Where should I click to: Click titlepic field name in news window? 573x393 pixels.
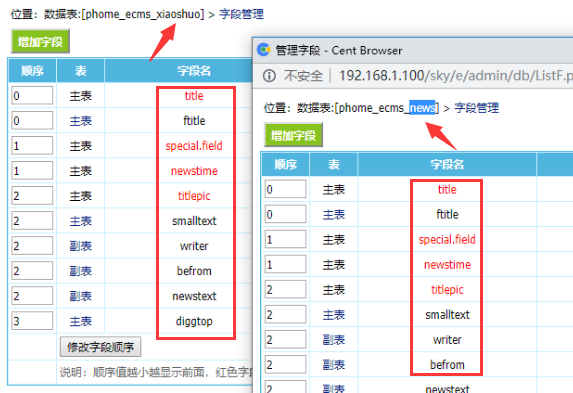click(x=447, y=290)
